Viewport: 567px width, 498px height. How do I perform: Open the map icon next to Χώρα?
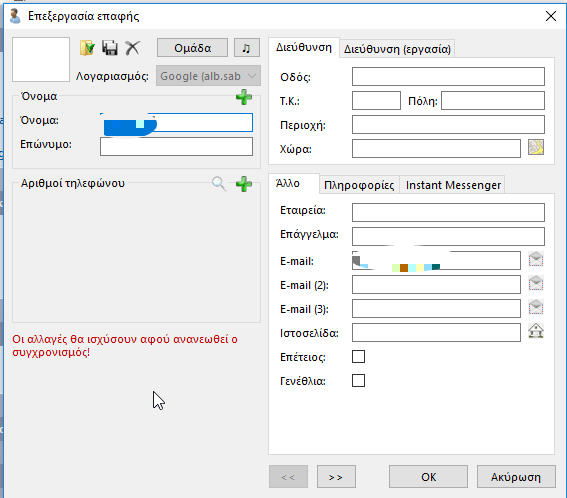point(536,148)
